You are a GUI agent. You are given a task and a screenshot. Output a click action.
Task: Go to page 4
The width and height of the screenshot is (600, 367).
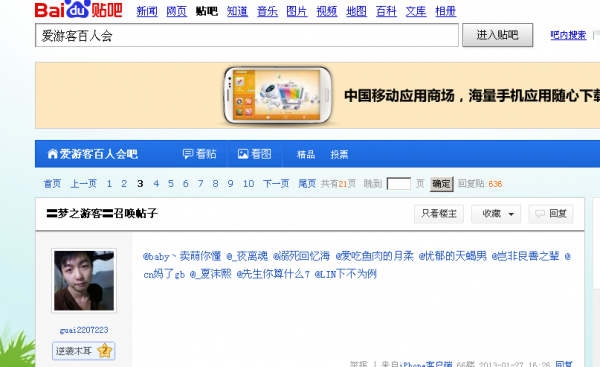click(x=156, y=184)
